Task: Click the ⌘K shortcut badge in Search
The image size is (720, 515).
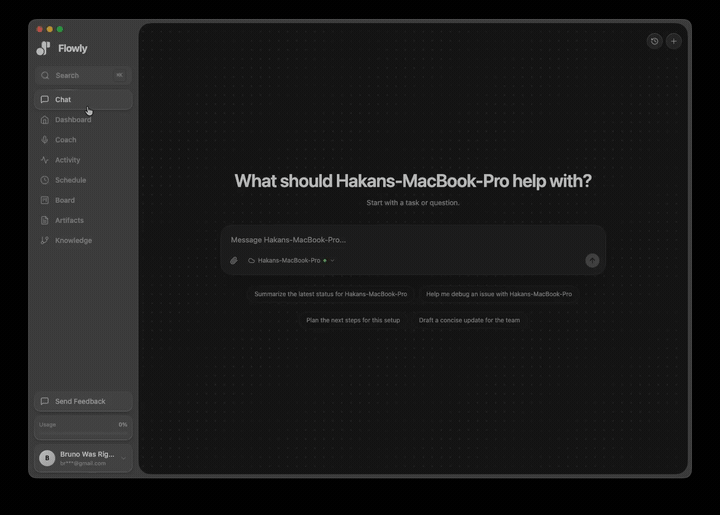Action: [120, 75]
